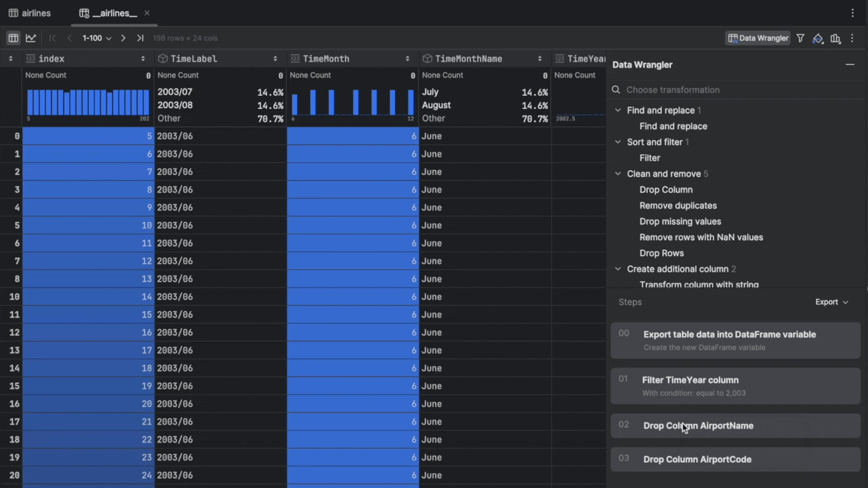Click the filter funnel icon
Viewport: 868px width, 488px height.
pos(800,38)
